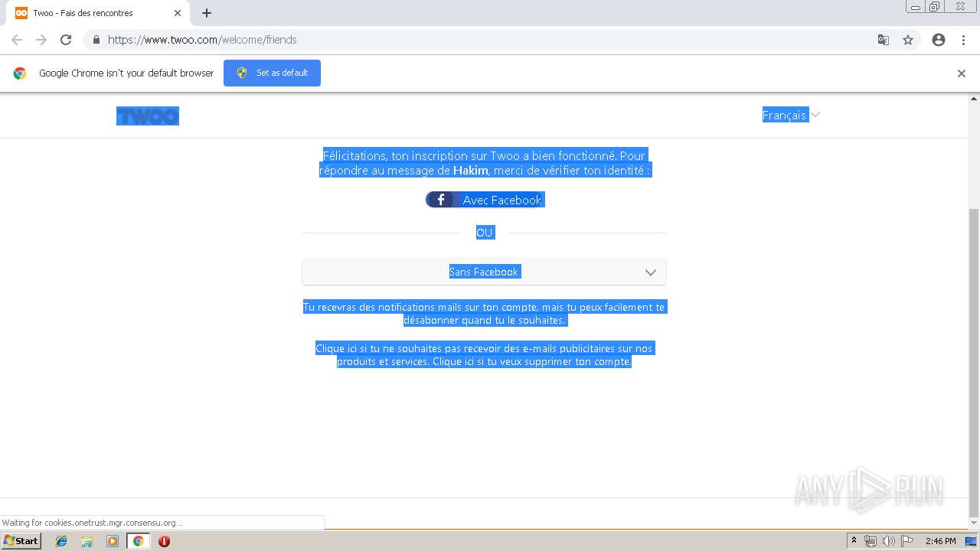
Task: Click scrollbar up arrow
Action: pos(974,99)
